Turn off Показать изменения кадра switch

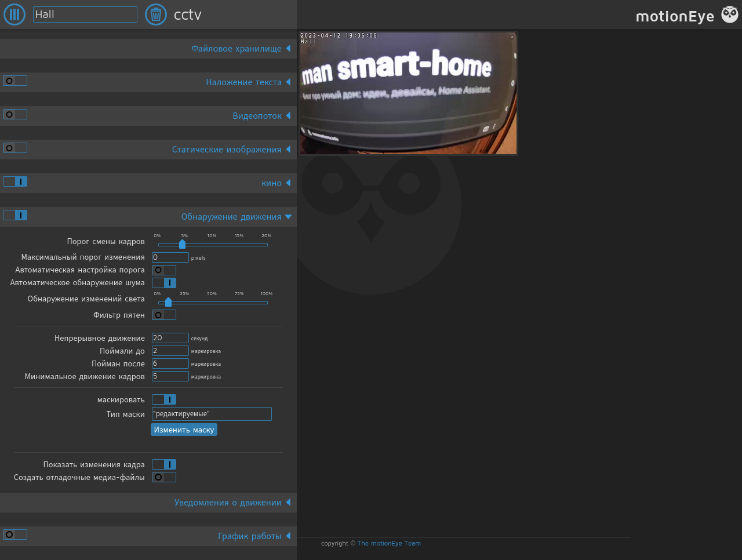pyautogui.click(x=164, y=465)
